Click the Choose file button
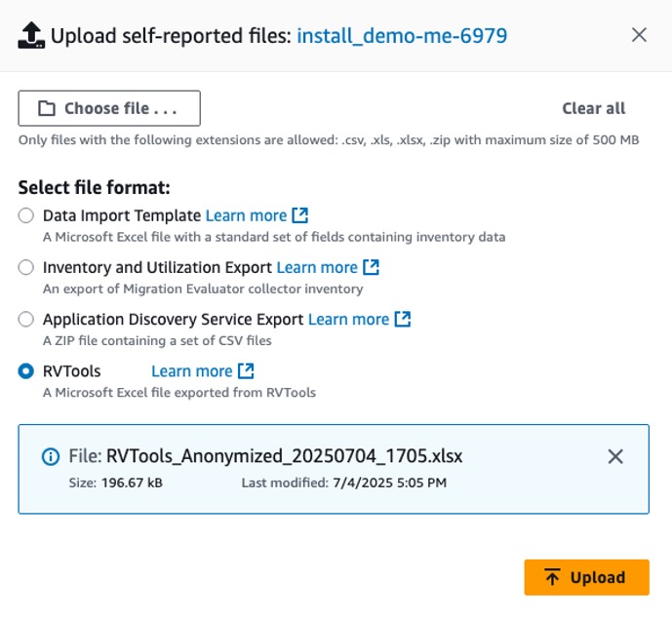 pos(109,108)
